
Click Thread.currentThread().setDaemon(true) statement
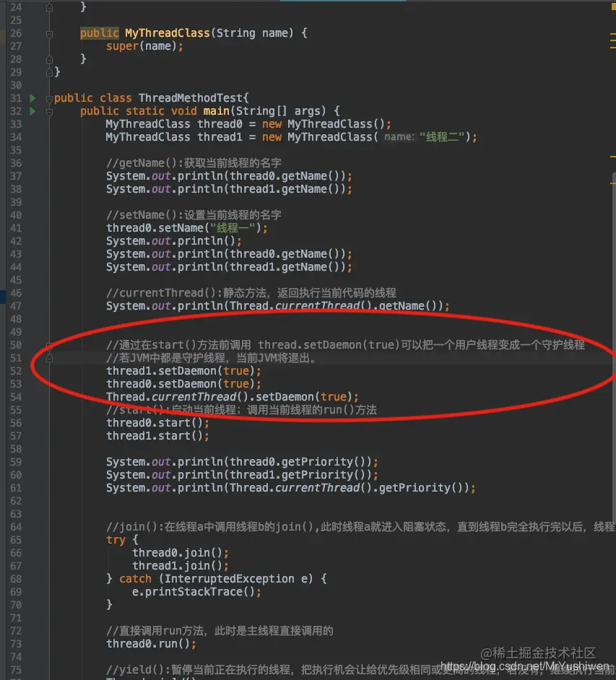pos(232,397)
